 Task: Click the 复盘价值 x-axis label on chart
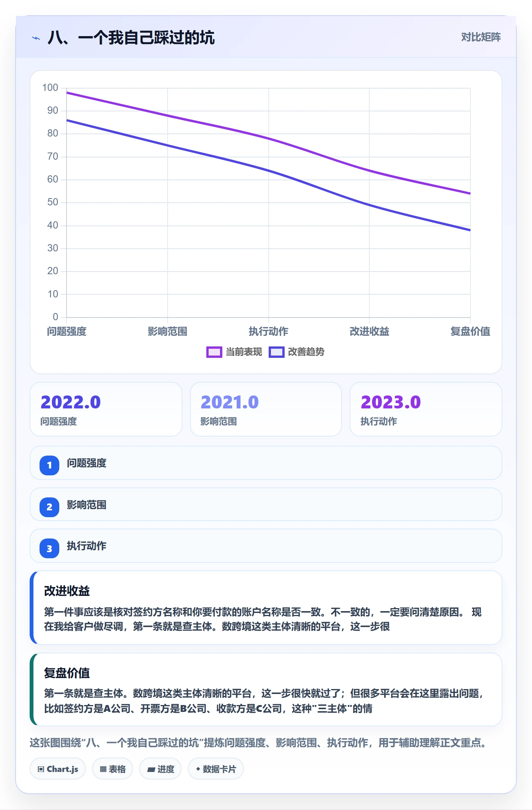(470, 332)
